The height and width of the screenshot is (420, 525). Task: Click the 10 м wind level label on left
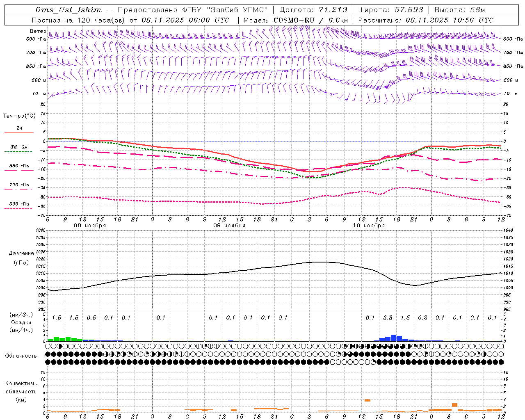(x=39, y=94)
